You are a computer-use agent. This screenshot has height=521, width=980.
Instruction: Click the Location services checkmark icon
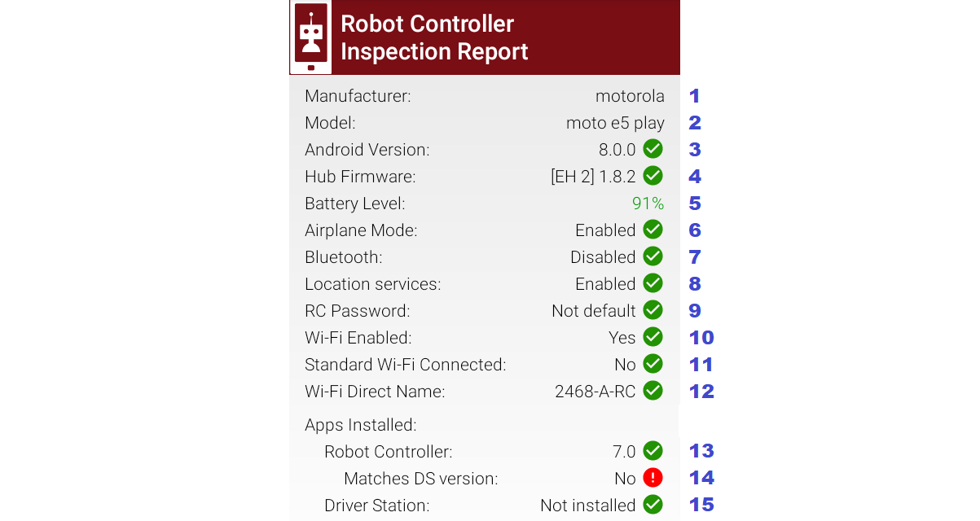pyautogui.click(x=653, y=283)
